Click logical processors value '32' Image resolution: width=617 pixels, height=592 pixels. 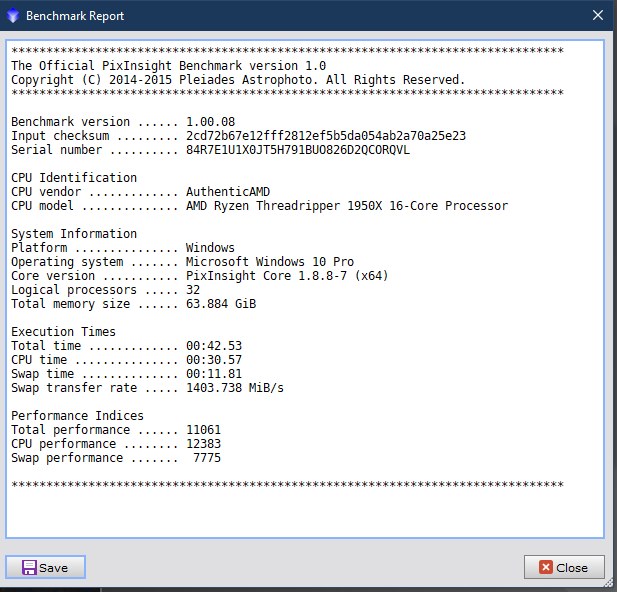[193, 290]
